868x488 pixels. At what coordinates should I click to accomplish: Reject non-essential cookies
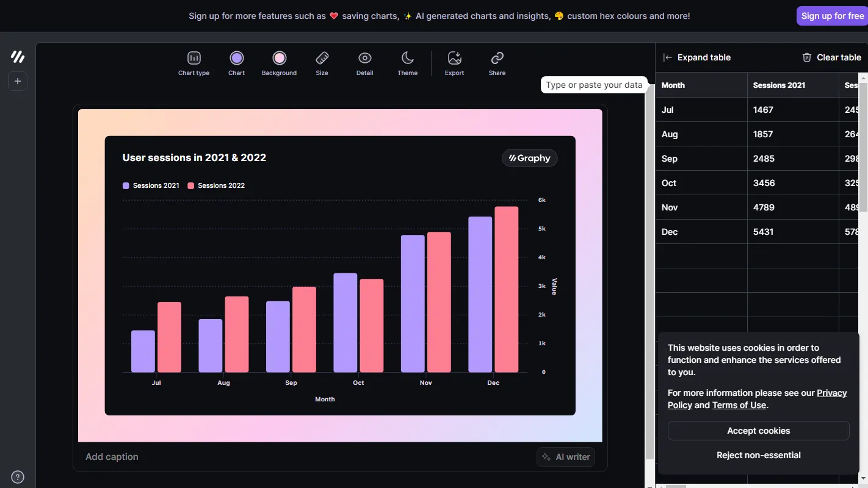(758, 455)
